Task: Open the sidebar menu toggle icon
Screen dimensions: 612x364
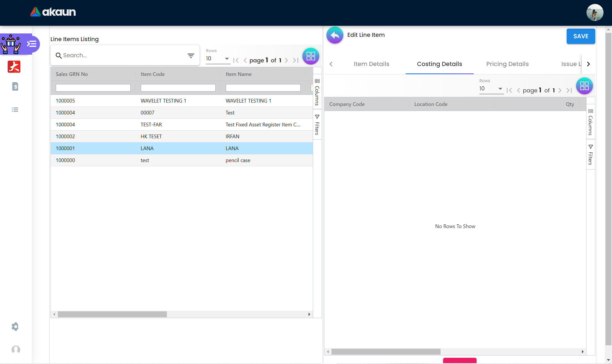Action: [x=32, y=44]
